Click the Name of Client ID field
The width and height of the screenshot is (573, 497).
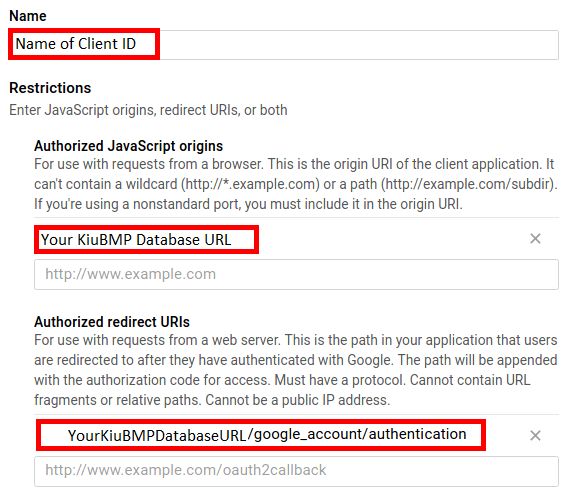283,45
